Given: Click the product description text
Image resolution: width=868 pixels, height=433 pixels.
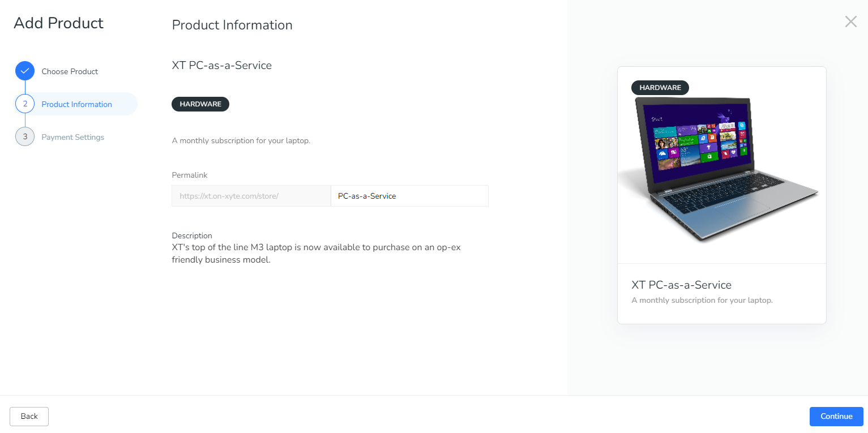Looking at the screenshot, I should click(x=316, y=254).
